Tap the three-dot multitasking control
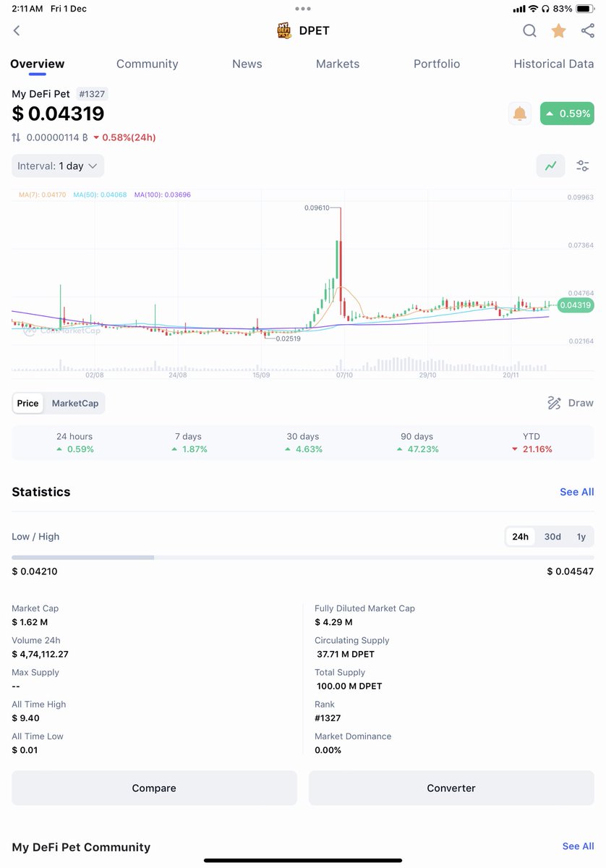 pyautogui.click(x=303, y=9)
